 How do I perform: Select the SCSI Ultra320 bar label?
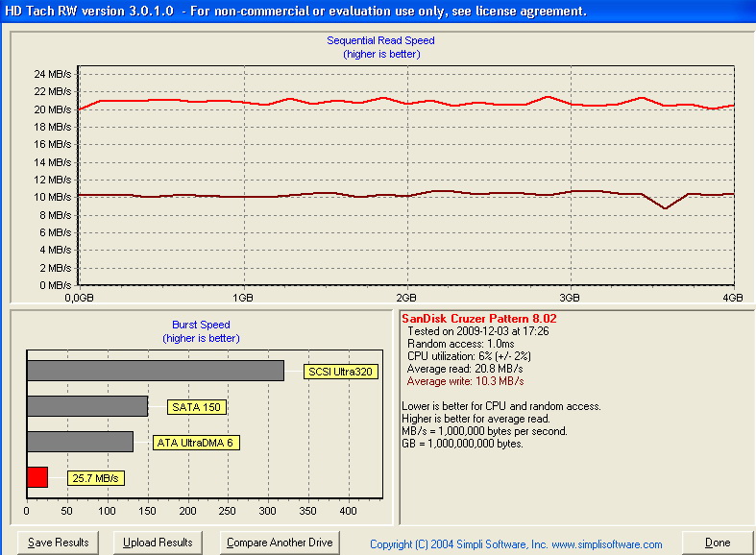(x=341, y=372)
